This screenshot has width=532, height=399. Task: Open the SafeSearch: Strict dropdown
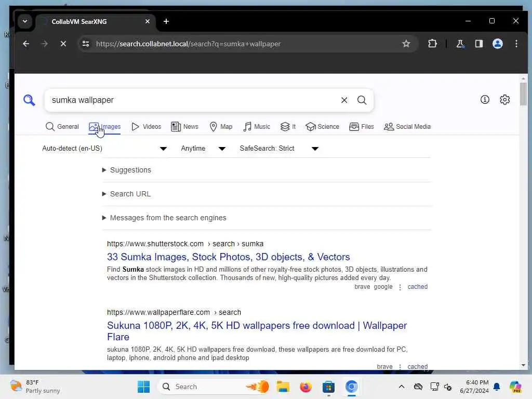click(x=279, y=148)
